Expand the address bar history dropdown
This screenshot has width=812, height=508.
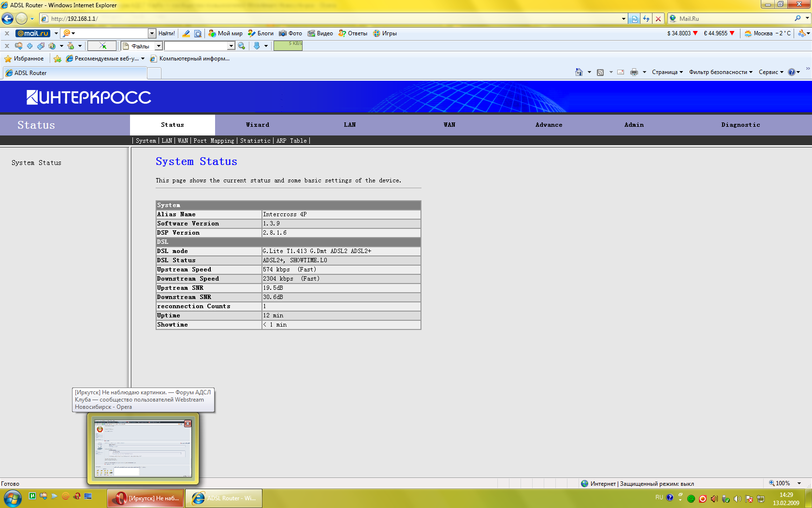[x=623, y=19]
